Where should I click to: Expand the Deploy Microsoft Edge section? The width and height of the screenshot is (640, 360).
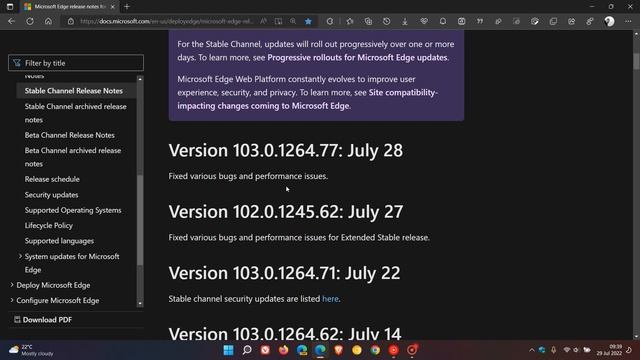(11, 285)
